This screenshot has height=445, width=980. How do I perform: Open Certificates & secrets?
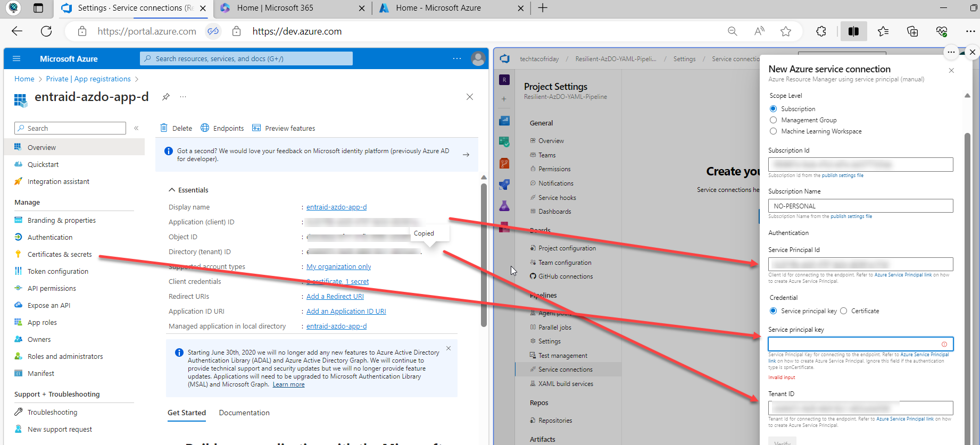60,254
